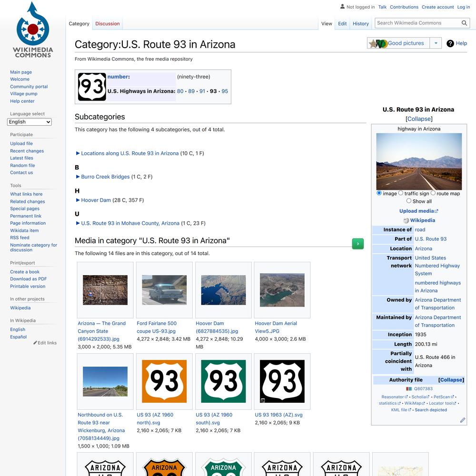Select the traffic sign radio button
Image resolution: width=476 pixels, height=476 pixels.
(401, 193)
